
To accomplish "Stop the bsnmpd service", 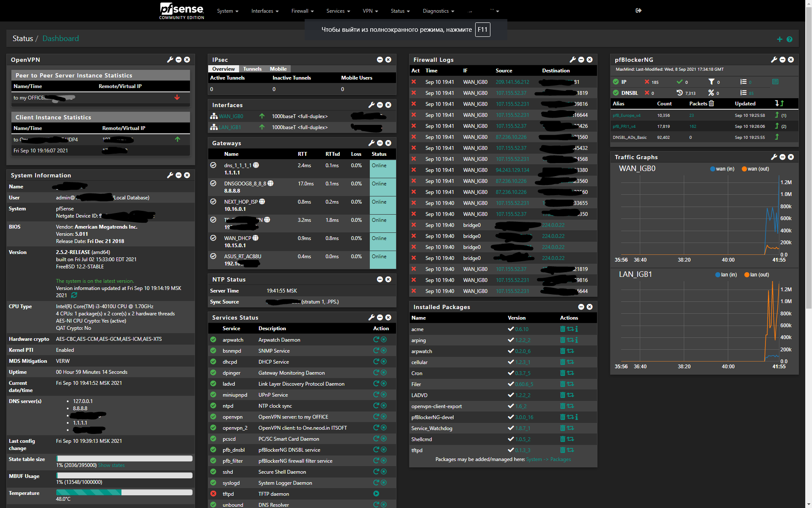I will tap(384, 351).
